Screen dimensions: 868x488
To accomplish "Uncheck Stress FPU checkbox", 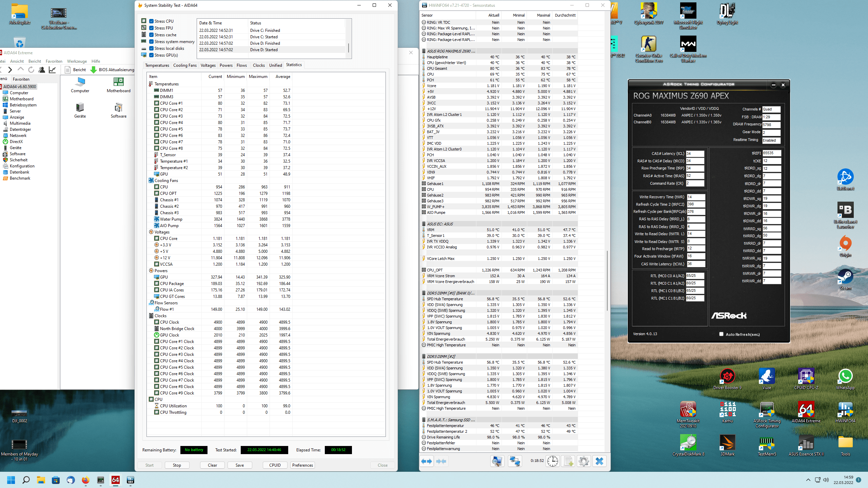I will [152, 28].
